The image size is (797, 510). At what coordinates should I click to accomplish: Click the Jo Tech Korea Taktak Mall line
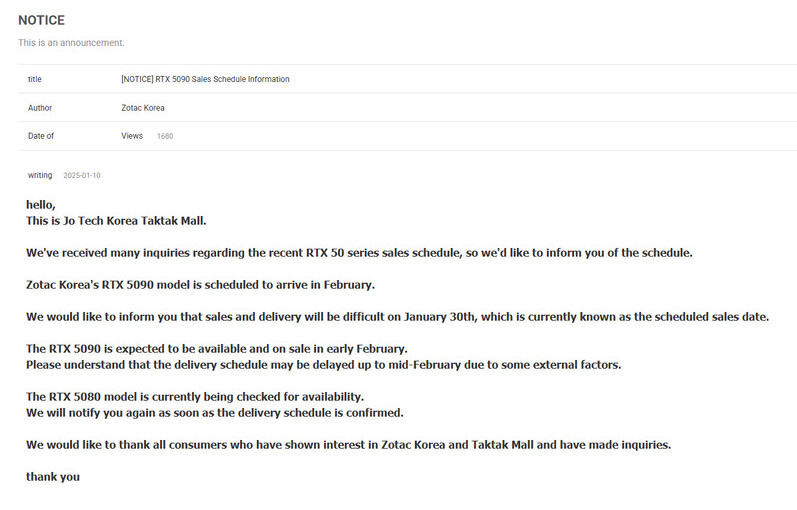click(x=116, y=221)
